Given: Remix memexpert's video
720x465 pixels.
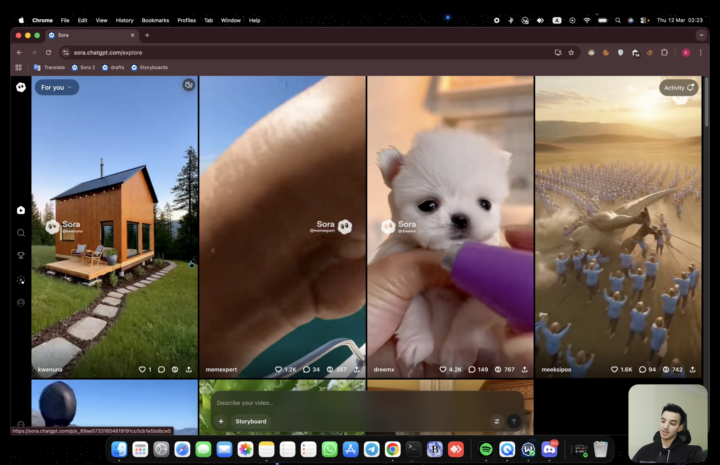Looking at the screenshot, I should click(x=330, y=369).
